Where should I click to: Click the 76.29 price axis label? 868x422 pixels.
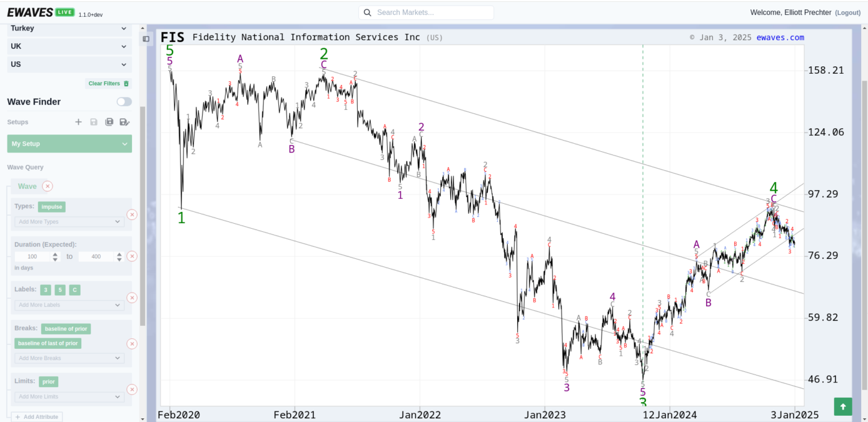click(x=823, y=255)
